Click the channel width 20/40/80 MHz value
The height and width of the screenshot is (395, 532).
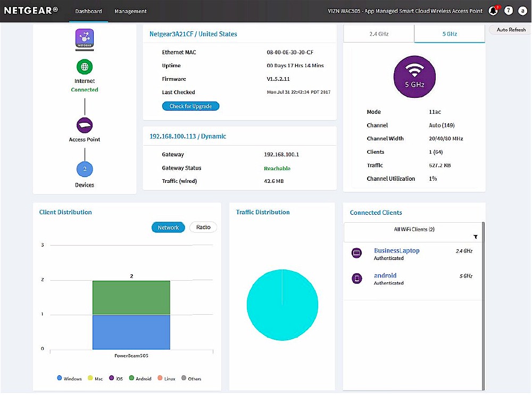[446, 138]
